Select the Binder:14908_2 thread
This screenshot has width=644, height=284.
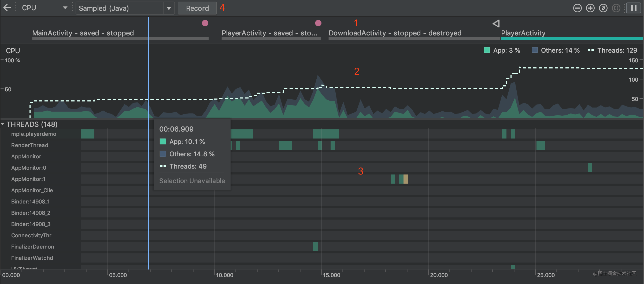[x=322, y=213]
